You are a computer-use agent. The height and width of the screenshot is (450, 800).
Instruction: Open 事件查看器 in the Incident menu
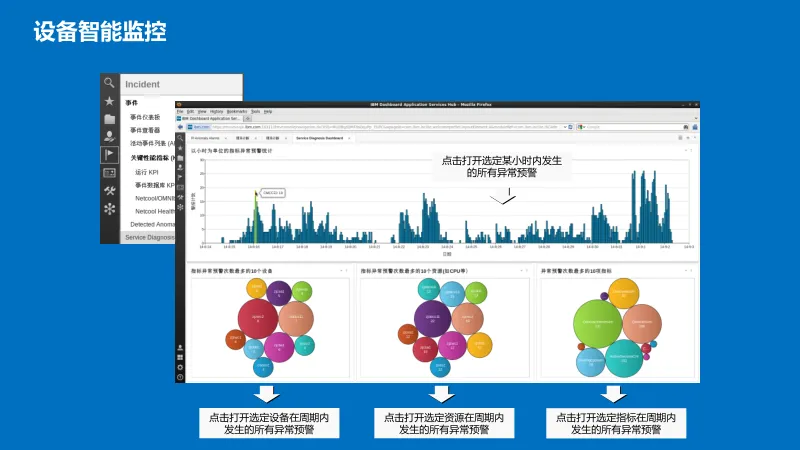point(145,130)
